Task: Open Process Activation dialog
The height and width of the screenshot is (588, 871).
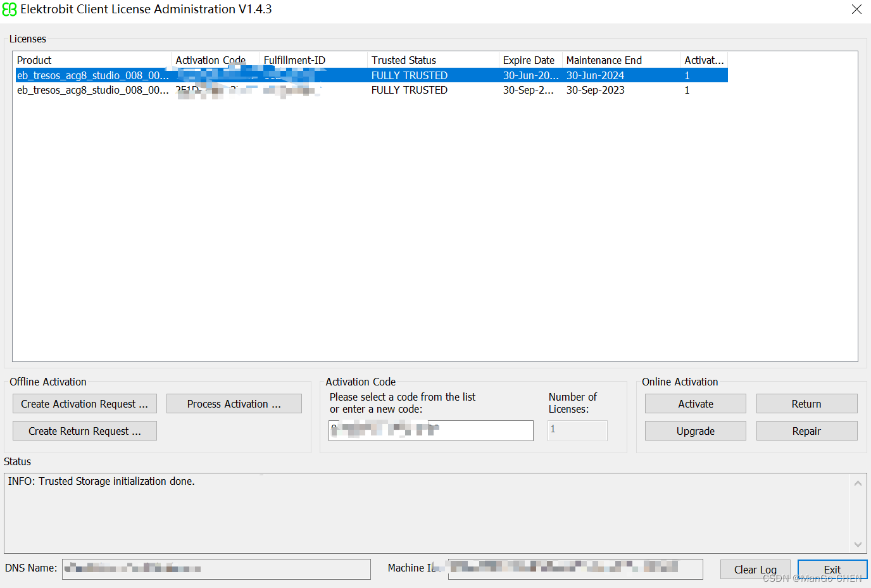Action: pyautogui.click(x=234, y=404)
